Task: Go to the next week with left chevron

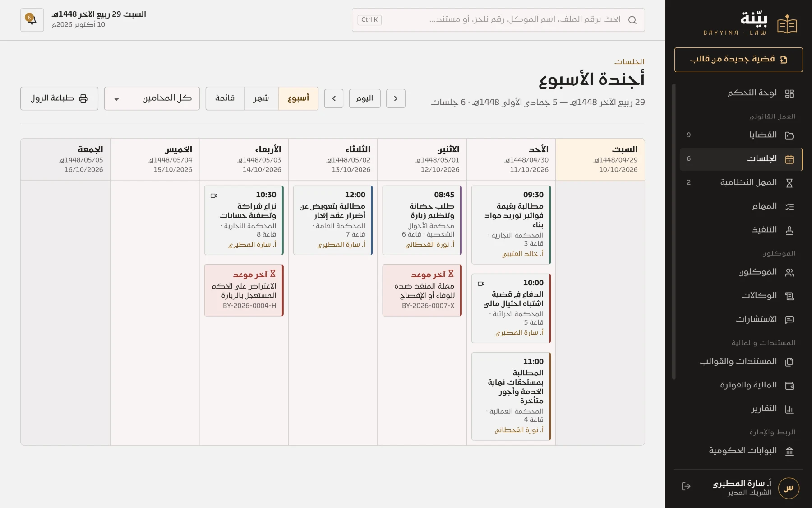Action: coord(334,98)
